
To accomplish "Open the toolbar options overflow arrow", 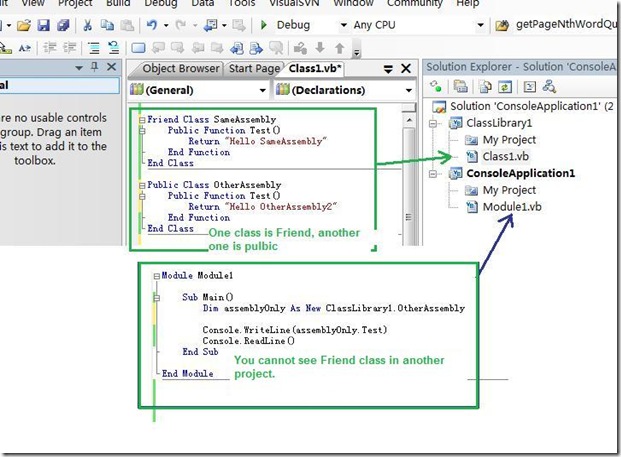I will tap(356, 51).
